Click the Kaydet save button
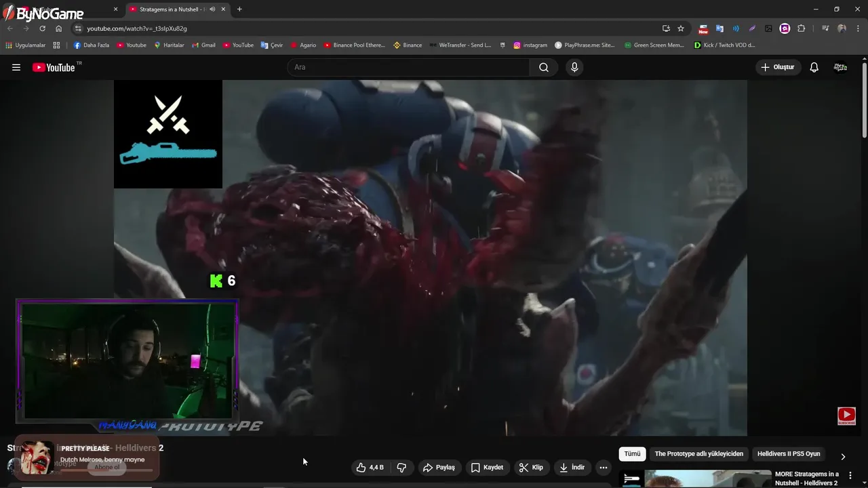This screenshot has width=868, height=488. (487, 467)
